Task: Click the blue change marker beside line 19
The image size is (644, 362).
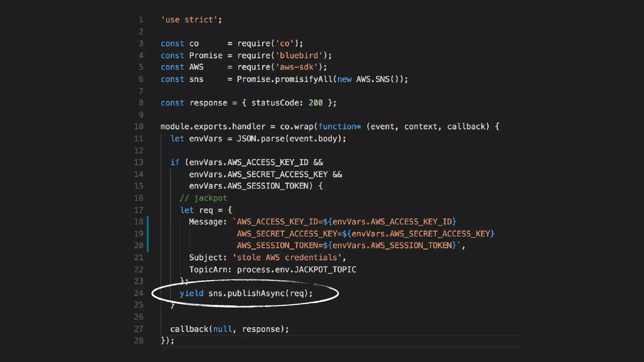Action: tap(147, 234)
